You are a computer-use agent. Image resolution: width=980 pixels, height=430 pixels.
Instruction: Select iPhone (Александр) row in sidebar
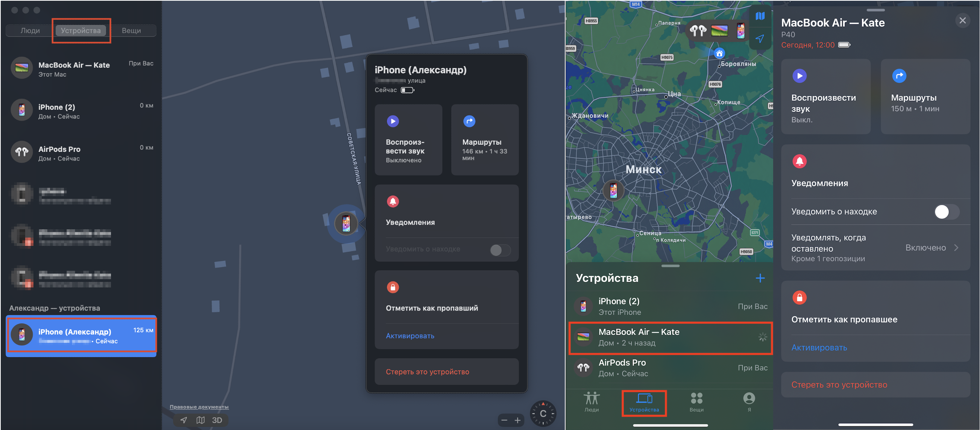pyautogui.click(x=81, y=336)
